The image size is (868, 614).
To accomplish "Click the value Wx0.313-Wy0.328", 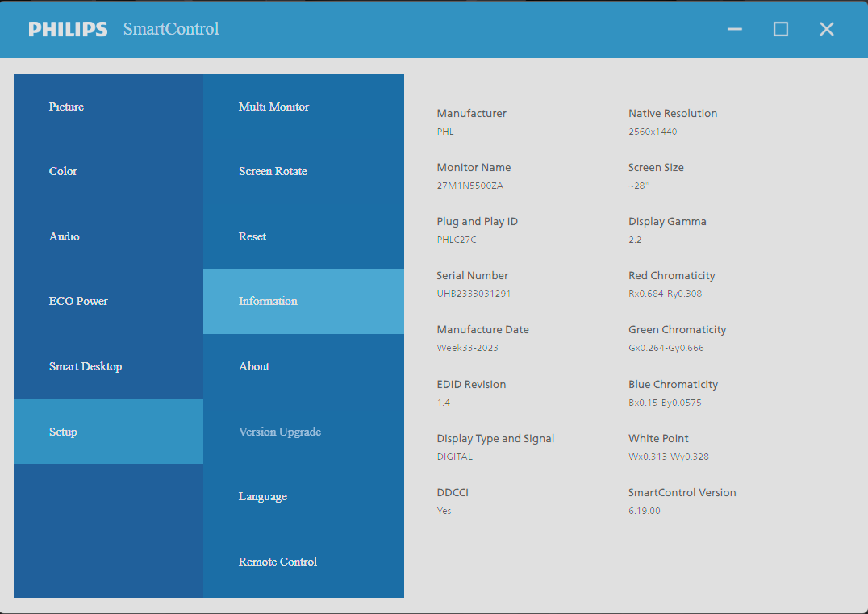I will coord(669,457).
